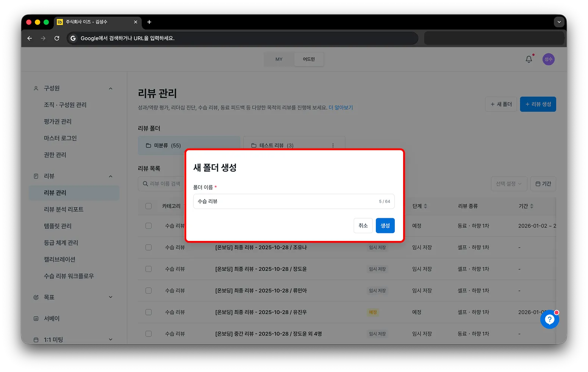Image resolution: width=588 pixels, height=372 pixels.
Task: Check the row with 류민아 review
Action: click(x=149, y=291)
